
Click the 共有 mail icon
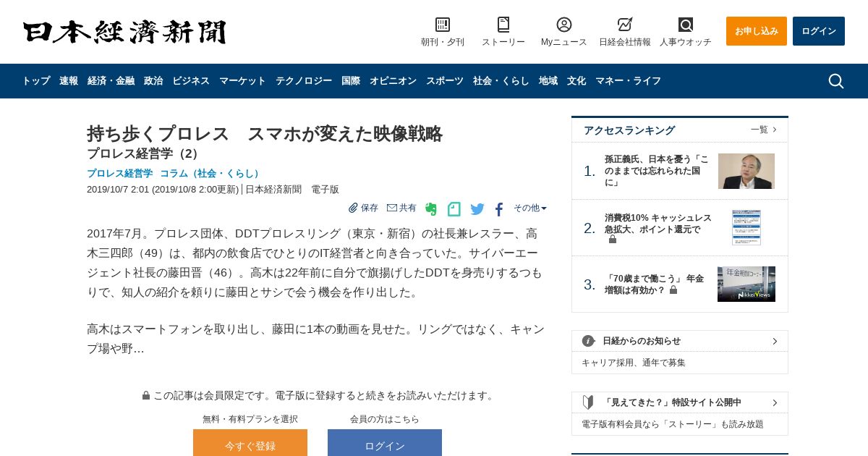tap(392, 208)
